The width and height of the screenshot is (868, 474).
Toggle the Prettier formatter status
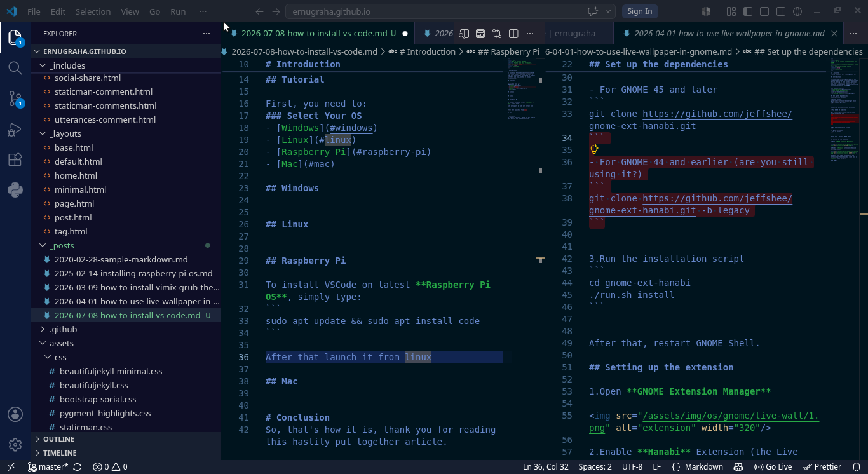pyautogui.click(x=822, y=467)
